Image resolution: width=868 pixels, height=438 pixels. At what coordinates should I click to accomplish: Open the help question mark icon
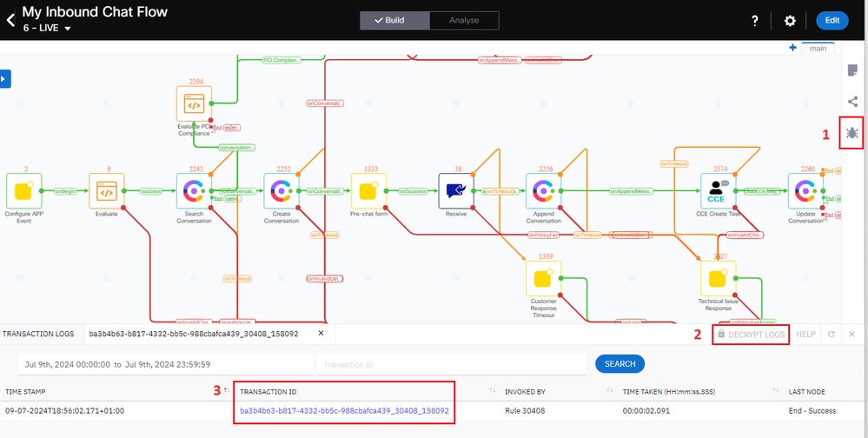[754, 21]
